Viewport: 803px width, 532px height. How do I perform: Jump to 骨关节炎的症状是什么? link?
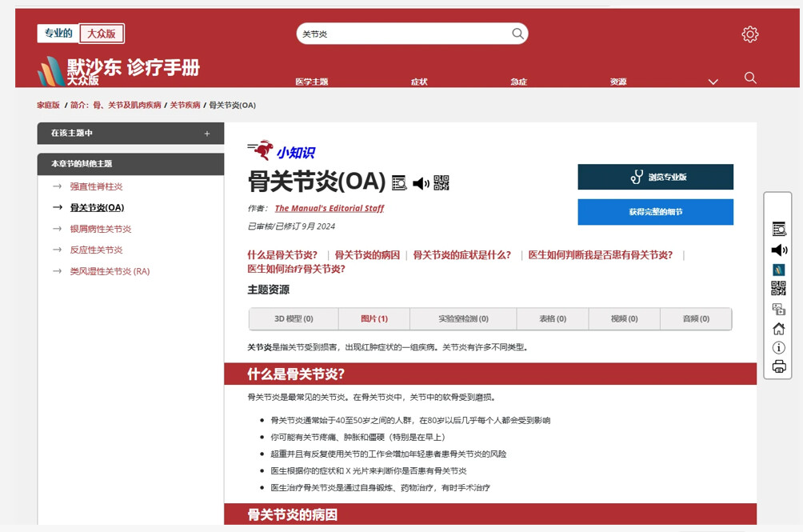(x=462, y=255)
